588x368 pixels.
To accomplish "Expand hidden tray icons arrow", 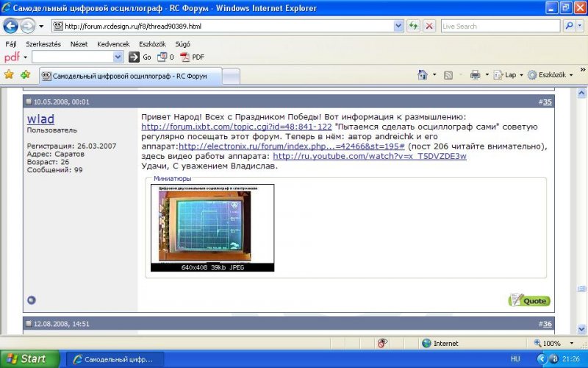I will click(x=542, y=359).
